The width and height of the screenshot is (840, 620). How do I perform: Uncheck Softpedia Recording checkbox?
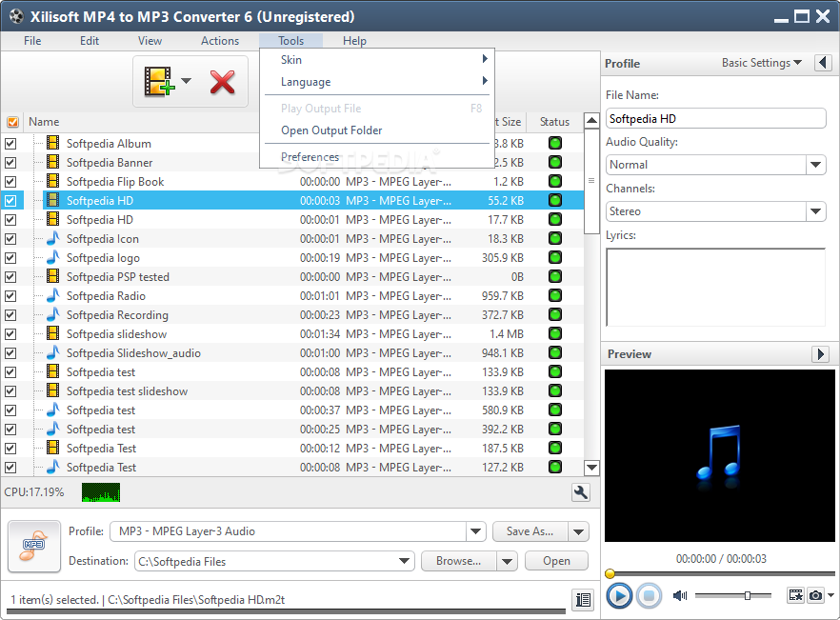pyautogui.click(x=10, y=315)
